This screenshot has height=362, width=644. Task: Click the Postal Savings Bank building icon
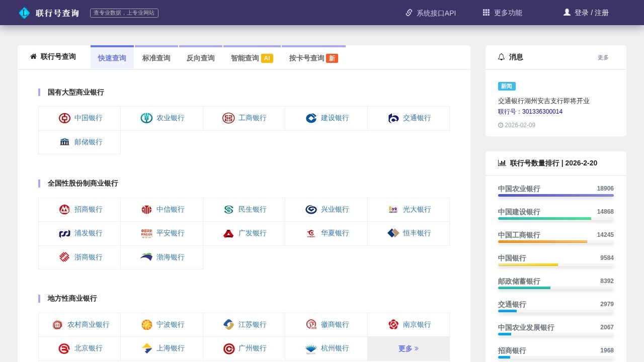tap(64, 142)
